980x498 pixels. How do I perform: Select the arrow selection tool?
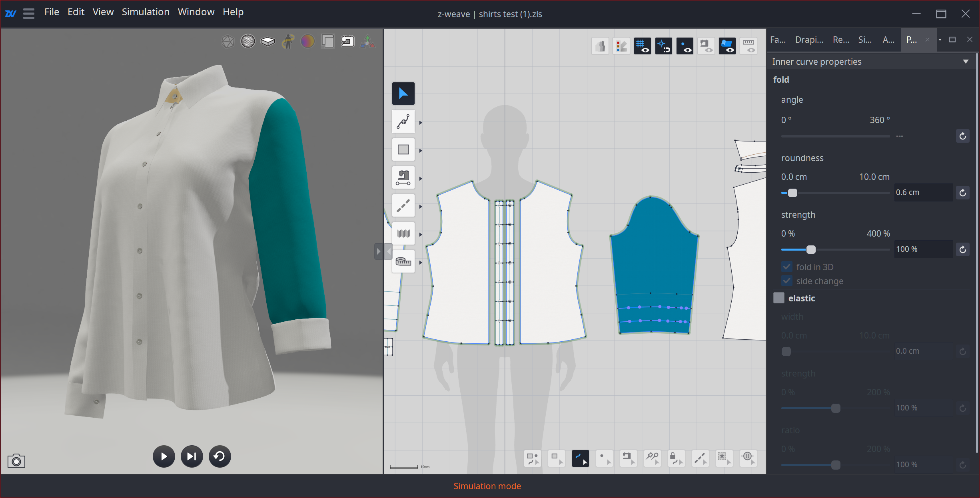pyautogui.click(x=403, y=94)
